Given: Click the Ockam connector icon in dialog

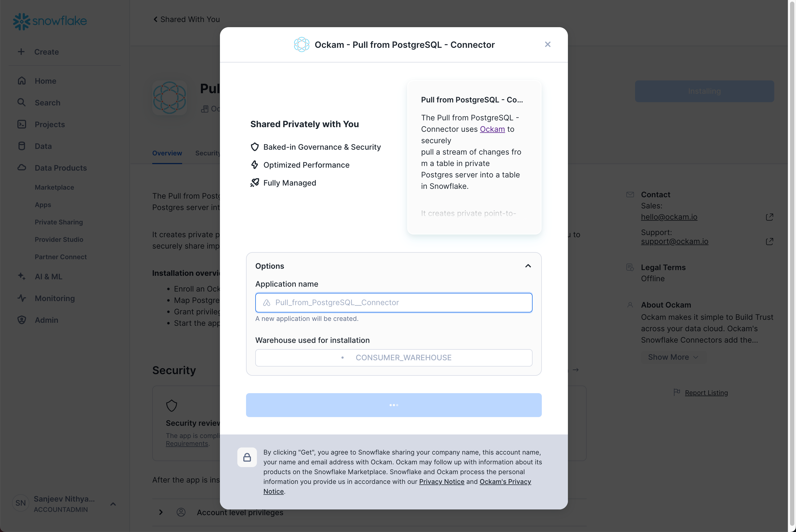Looking at the screenshot, I should point(302,44).
